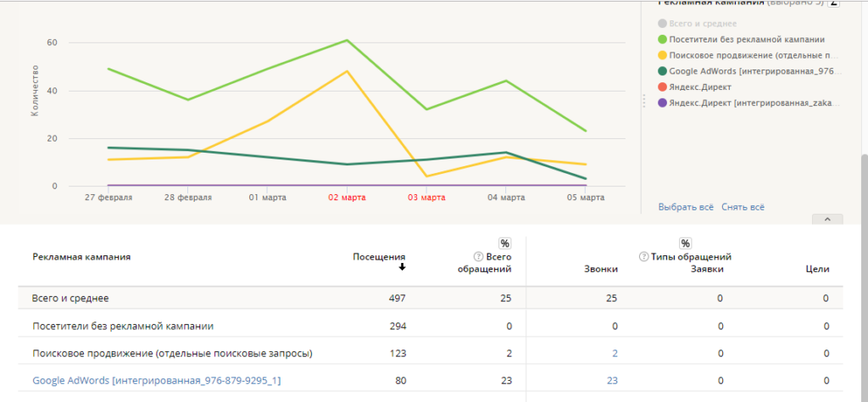This screenshot has width=868, height=402.
Task: Collapse the chart using the chevron-up button
Action: tap(827, 219)
